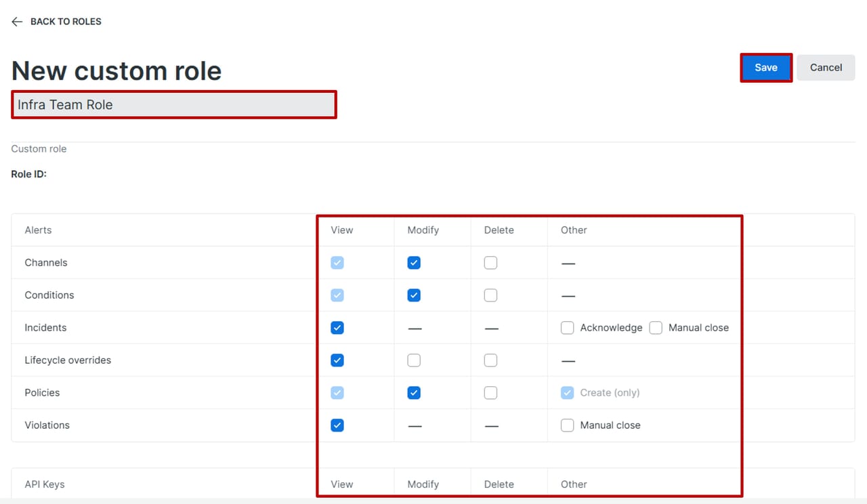
Task: Uncheck View permission for Violations
Action: click(x=337, y=425)
